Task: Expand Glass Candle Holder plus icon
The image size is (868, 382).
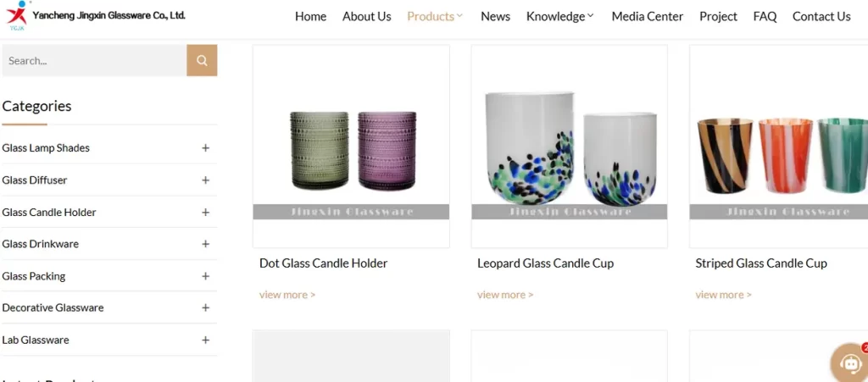Action: click(205, 213)
